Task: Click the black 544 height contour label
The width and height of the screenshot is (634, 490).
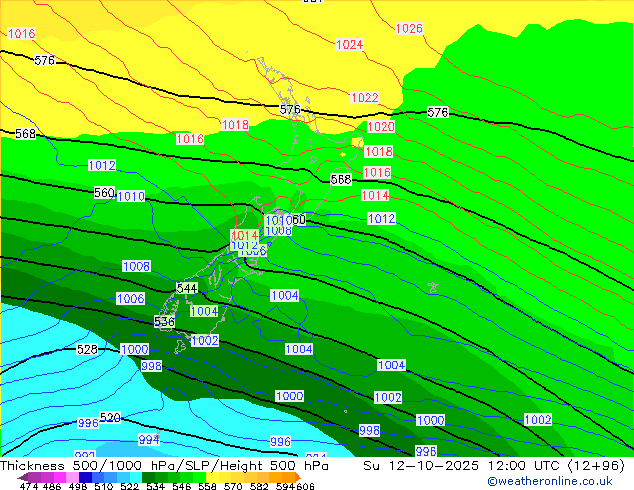Action: coord(187,288)
